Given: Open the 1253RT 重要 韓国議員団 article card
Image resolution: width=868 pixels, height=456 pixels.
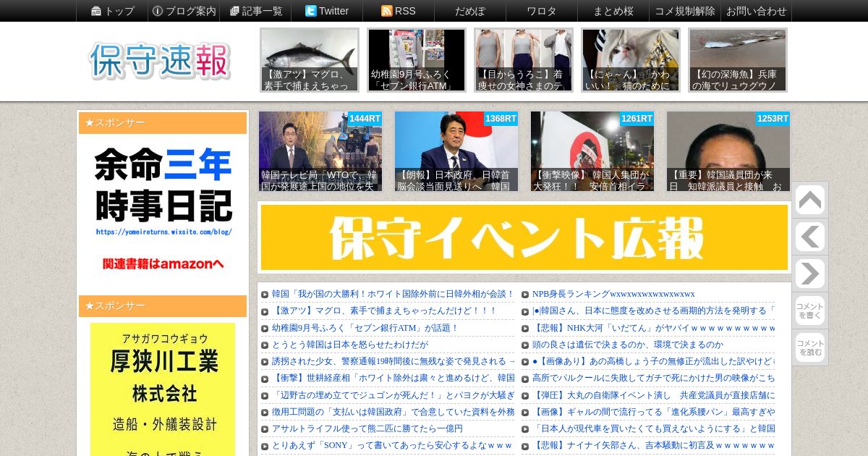Looking at the screenshot, I should point(728,151).
